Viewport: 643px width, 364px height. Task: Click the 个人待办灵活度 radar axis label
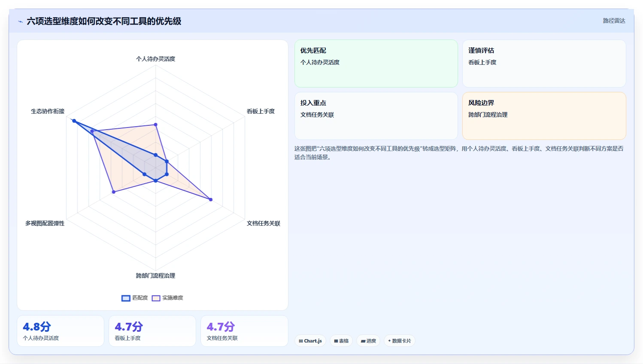point(155,59)
